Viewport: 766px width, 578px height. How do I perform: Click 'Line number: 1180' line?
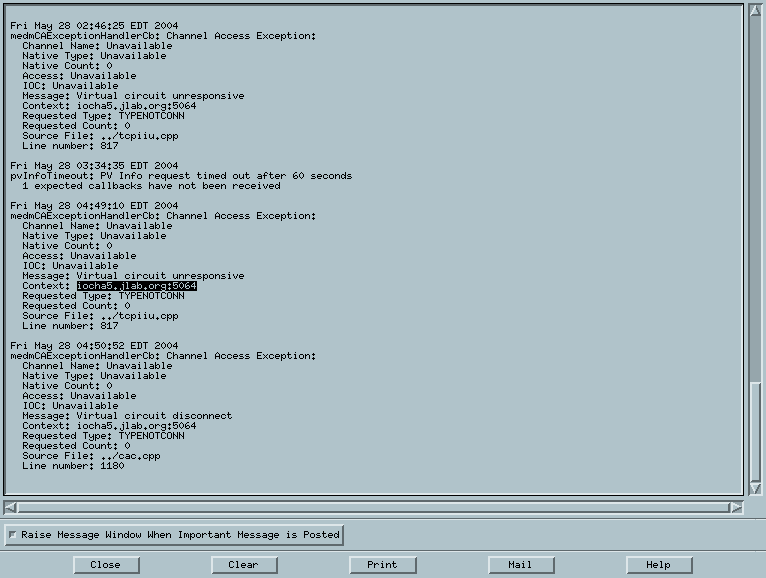pos(73,466)
